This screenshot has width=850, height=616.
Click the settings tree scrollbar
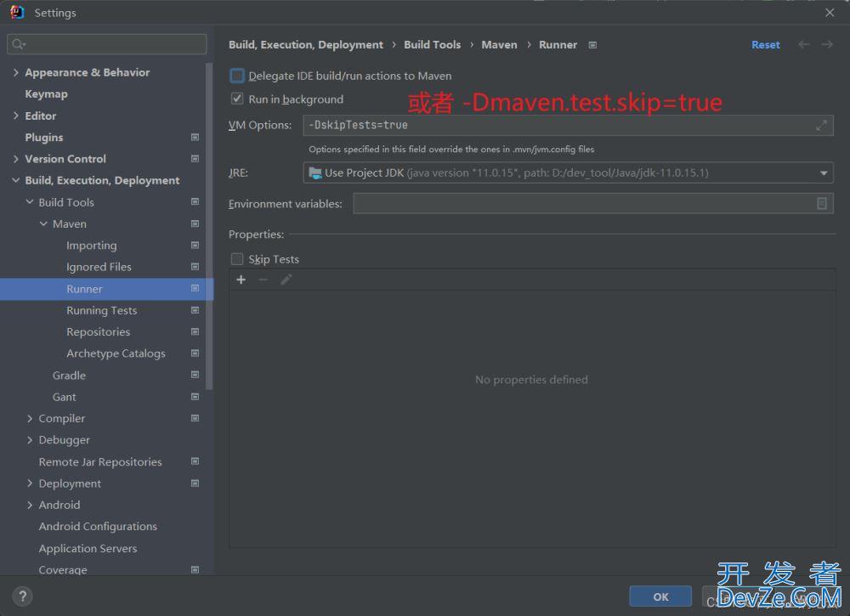click(x=209, y=227)
